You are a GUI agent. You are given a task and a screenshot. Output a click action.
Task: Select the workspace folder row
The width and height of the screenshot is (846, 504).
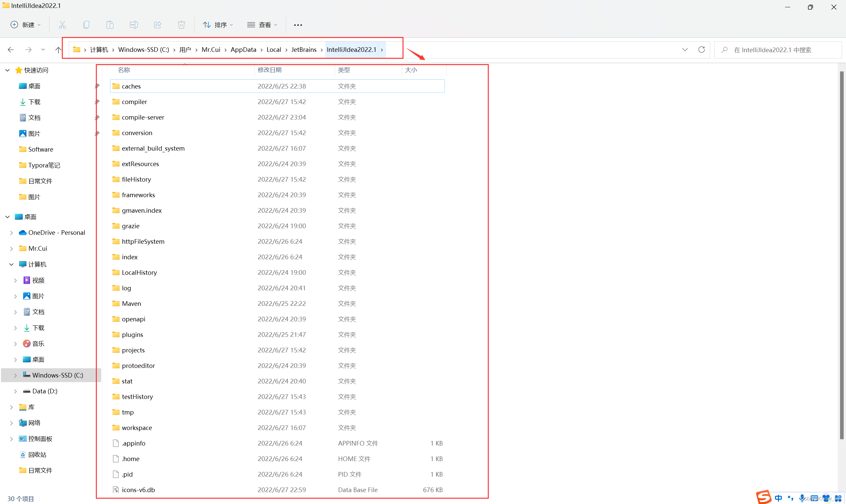click(277, 428)
